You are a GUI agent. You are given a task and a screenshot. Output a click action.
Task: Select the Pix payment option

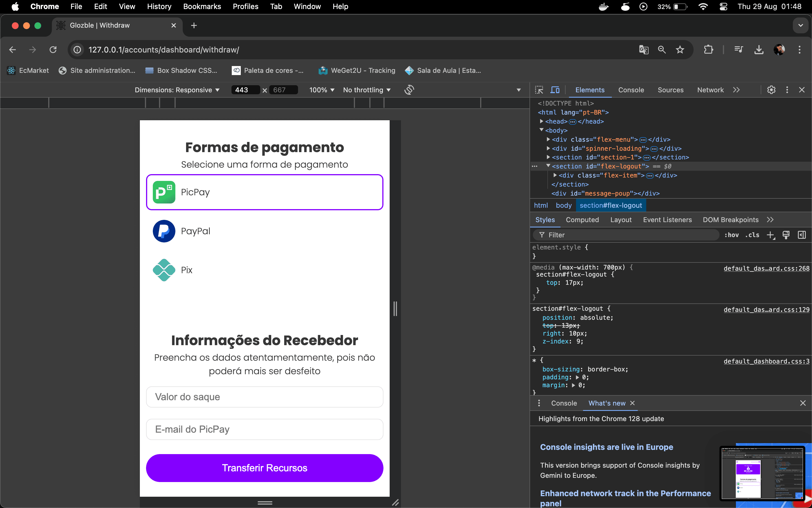[264, 270]
